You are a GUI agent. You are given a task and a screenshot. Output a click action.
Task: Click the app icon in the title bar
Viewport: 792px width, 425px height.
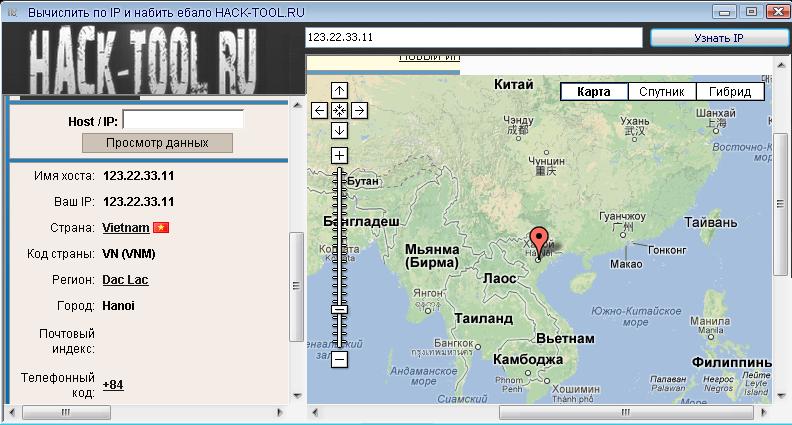pos(12,12)
